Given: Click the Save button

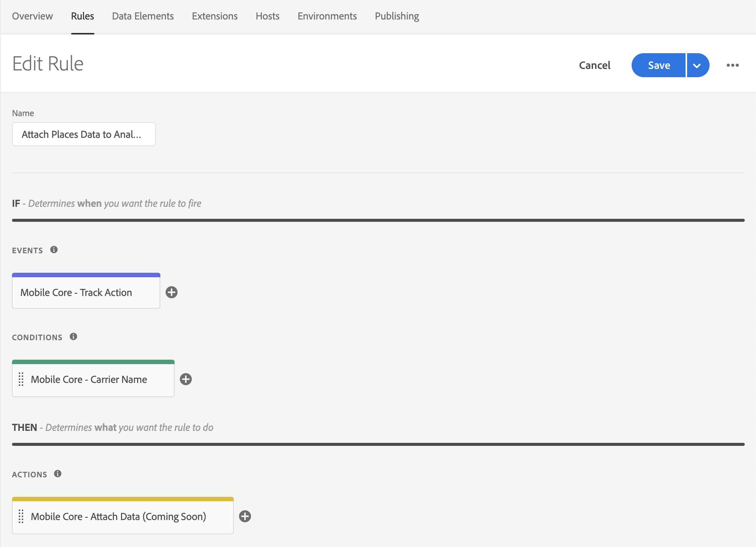Looking at the screenshot, I should point(659,65).
